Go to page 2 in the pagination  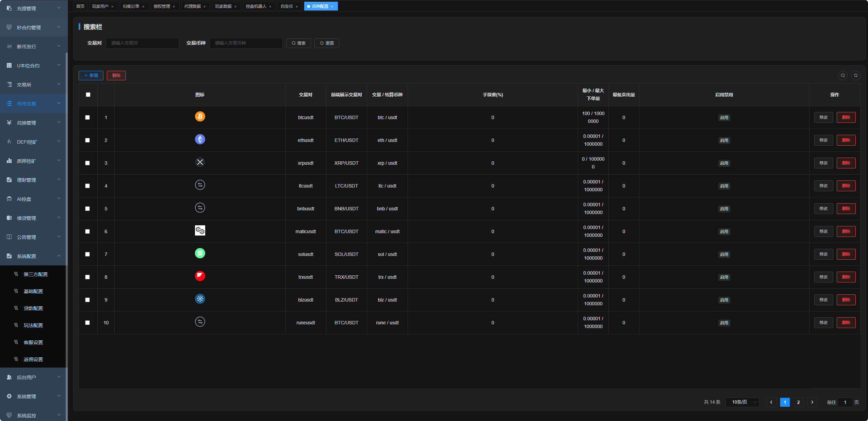pyautogui.click(x=798, y=402)
